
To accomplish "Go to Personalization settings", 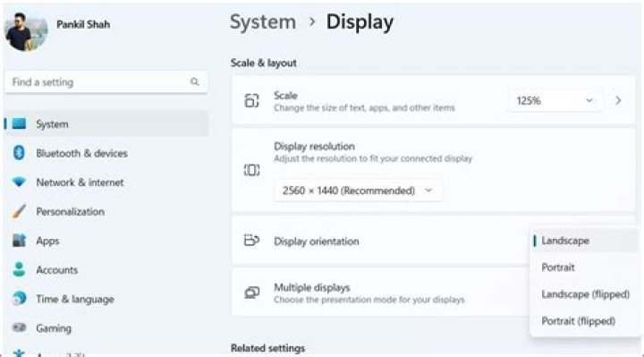I will coord(71,211).
